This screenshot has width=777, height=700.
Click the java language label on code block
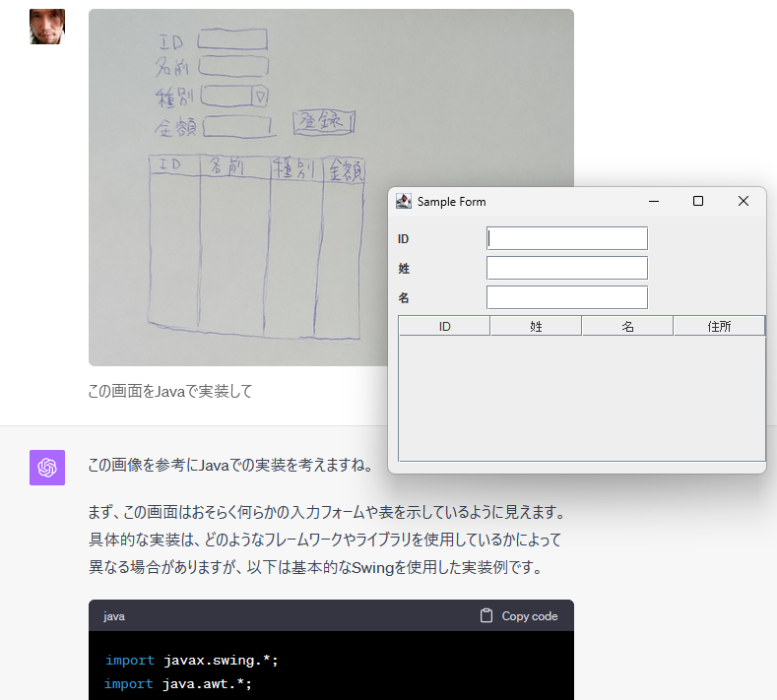[114, 616]
